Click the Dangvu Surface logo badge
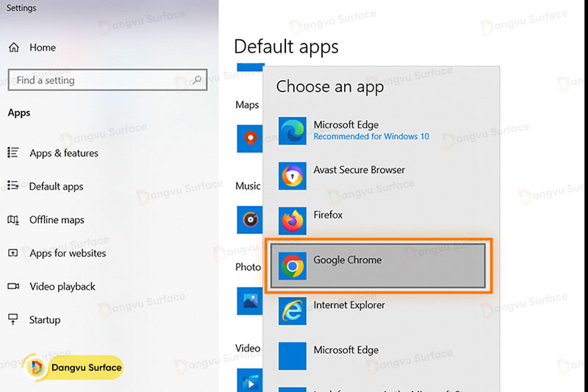Viewport: 588px width, 392px height. tap(73, 367)
